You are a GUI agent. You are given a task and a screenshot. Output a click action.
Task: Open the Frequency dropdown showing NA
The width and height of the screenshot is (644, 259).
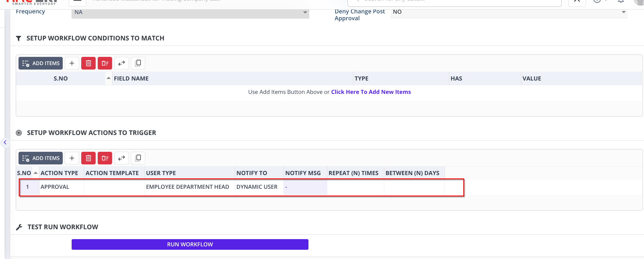click(190, 12)
